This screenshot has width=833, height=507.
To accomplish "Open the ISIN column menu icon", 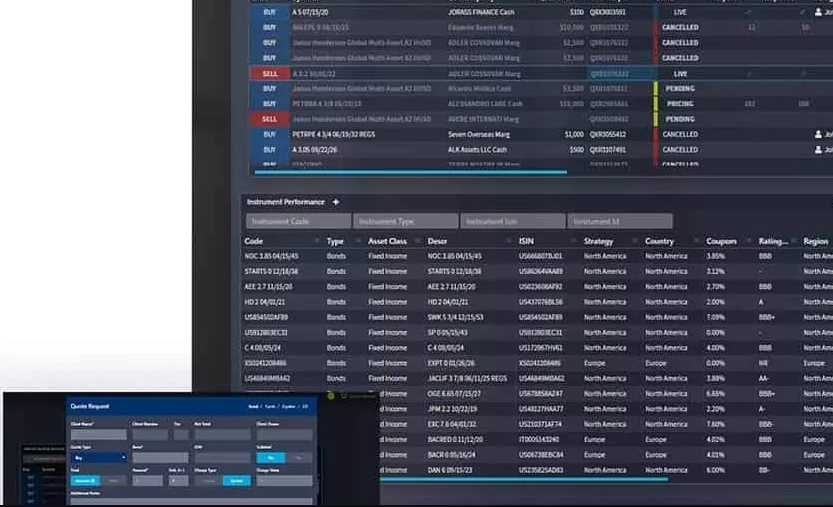I will [x=574, y=241].
